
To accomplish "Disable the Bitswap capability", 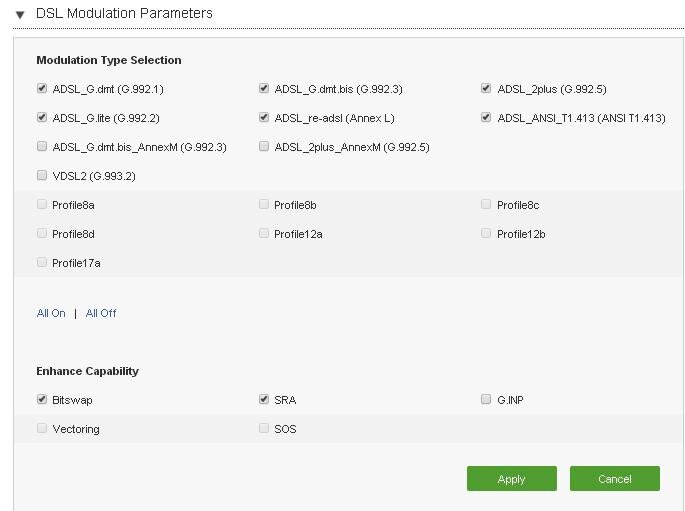I will [x=42, y=399].
